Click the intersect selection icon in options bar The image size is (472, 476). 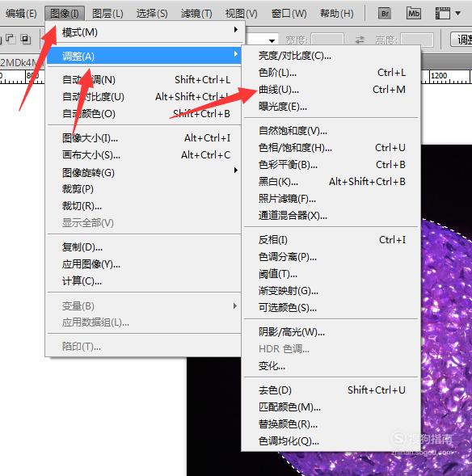(26, 39)
